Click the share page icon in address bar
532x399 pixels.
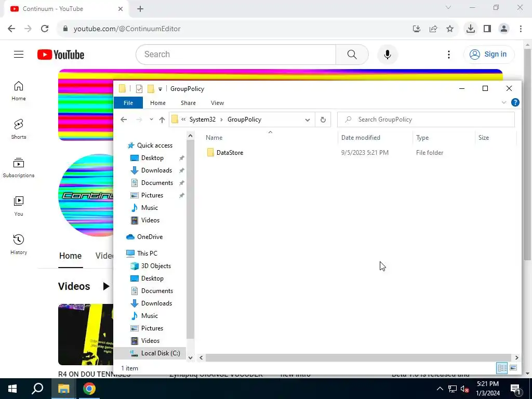(433, 29)
